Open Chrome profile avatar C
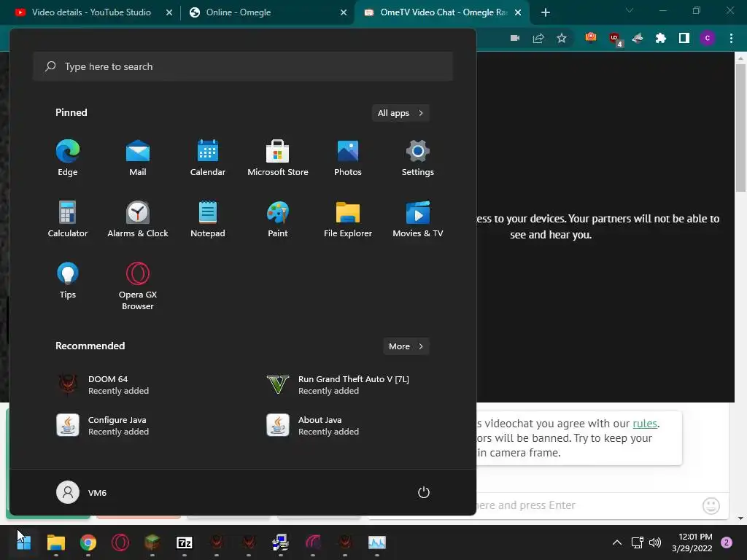 coord(708,38)
